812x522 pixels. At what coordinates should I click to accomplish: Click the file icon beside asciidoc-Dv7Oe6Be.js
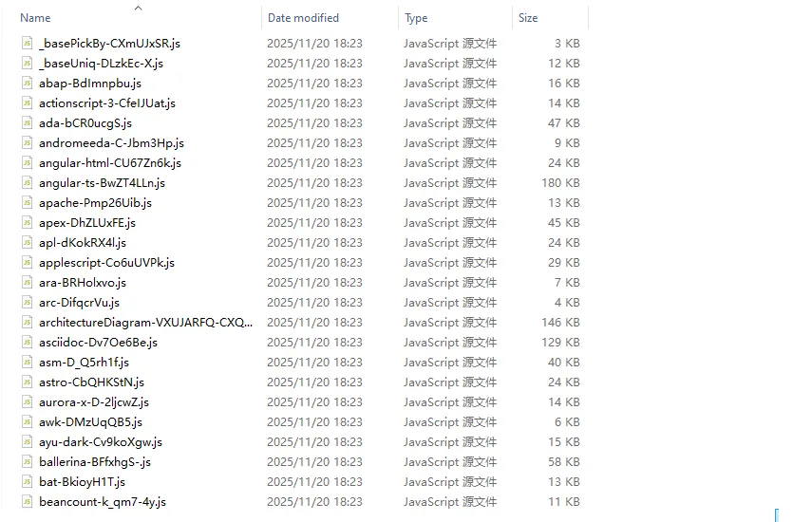click(x=27, y=342)
